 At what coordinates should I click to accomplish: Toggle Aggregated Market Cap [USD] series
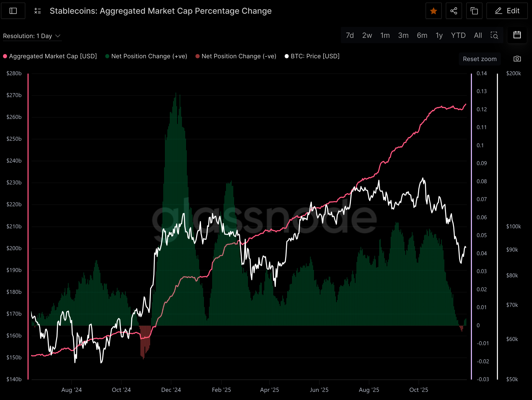pyautogui.click(x=50, y=56)
